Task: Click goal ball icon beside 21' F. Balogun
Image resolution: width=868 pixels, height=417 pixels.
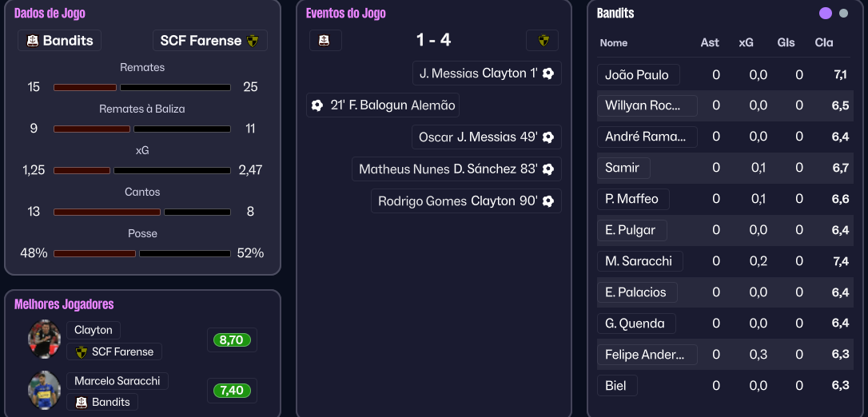Action: (x=317, y=105)
